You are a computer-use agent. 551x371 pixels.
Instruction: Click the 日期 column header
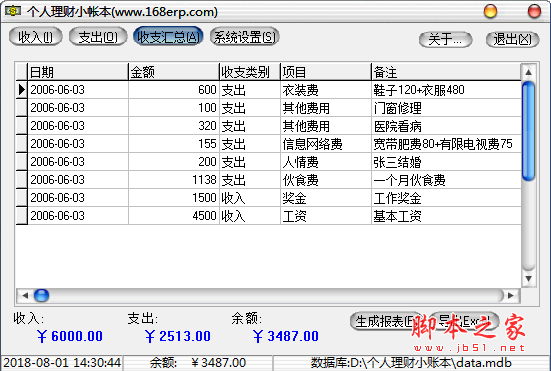[x=78, y=72]
